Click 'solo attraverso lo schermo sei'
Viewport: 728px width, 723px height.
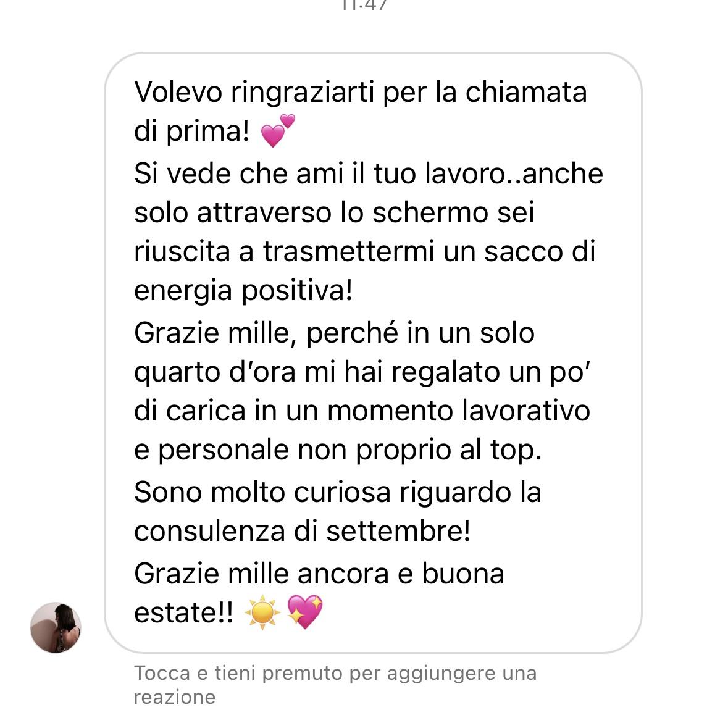tap(334, 212)
